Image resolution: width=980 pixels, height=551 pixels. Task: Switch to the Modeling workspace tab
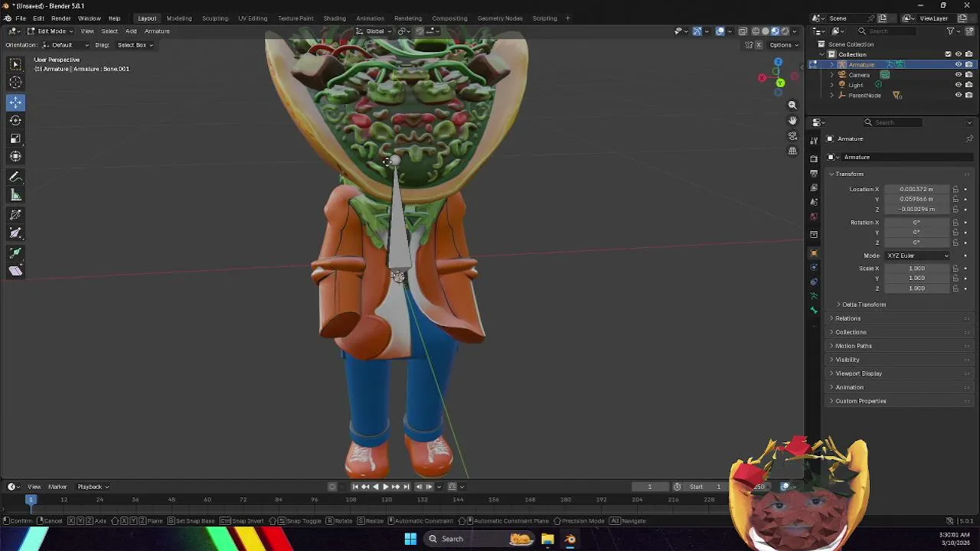click(179, 18)
